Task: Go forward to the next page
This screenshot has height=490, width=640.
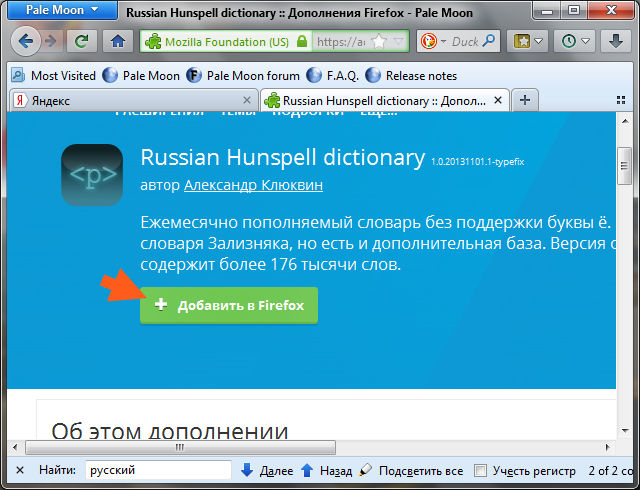Action: point(51,41)
